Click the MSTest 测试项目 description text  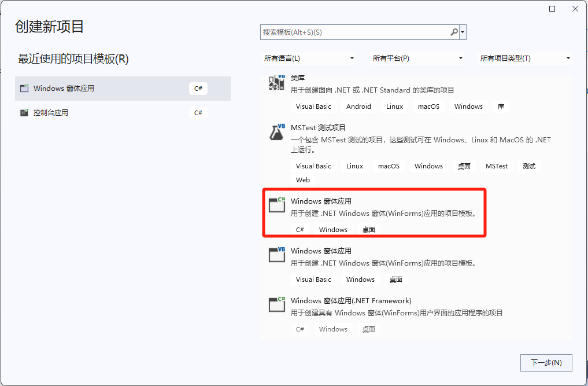coord(421,145)
